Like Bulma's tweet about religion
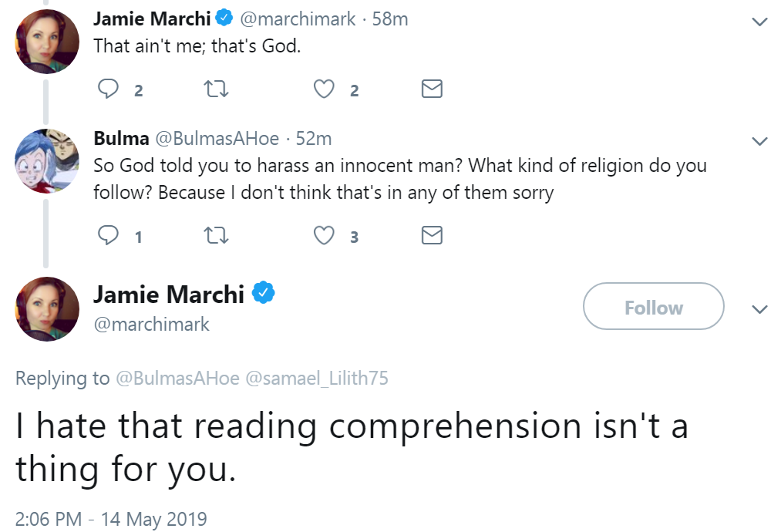 pyautogui.click(x=324, y=236)
